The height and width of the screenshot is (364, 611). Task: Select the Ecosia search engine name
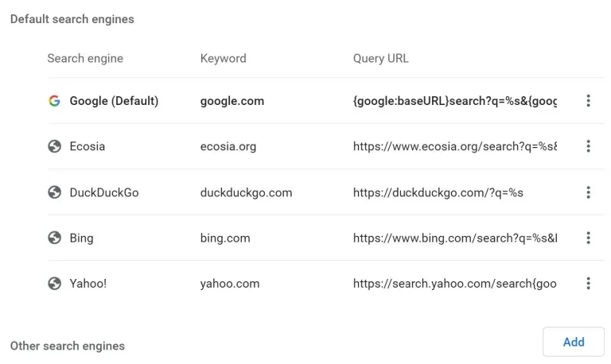88,146
